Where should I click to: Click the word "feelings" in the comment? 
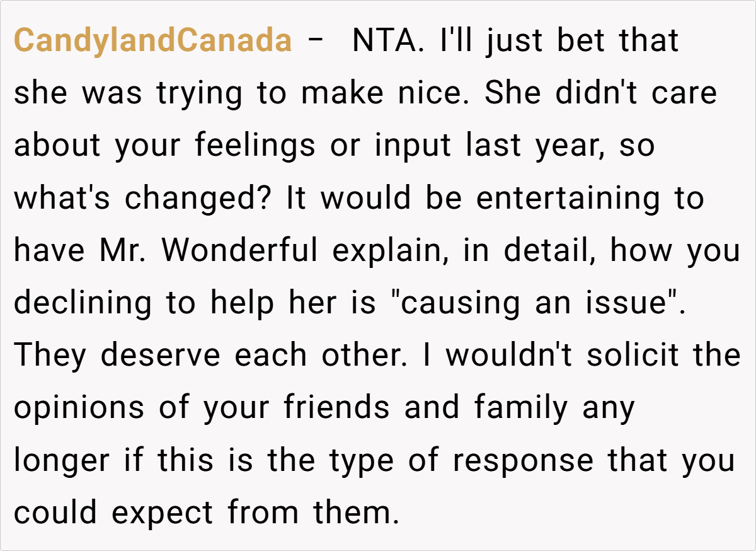255,146
